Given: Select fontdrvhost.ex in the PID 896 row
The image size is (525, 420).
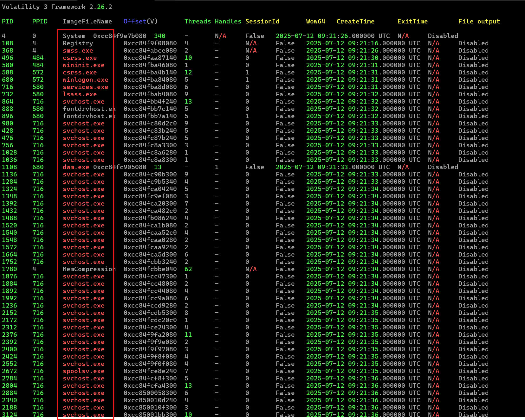Looking at the screenshot, I should [x=89, y=116].
